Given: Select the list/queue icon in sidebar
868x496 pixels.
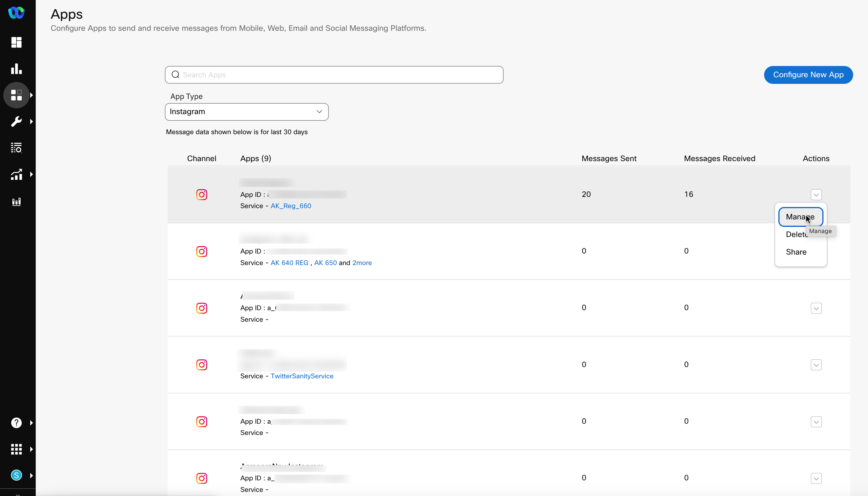Looking at the screenshot, I should click(16, 148).
